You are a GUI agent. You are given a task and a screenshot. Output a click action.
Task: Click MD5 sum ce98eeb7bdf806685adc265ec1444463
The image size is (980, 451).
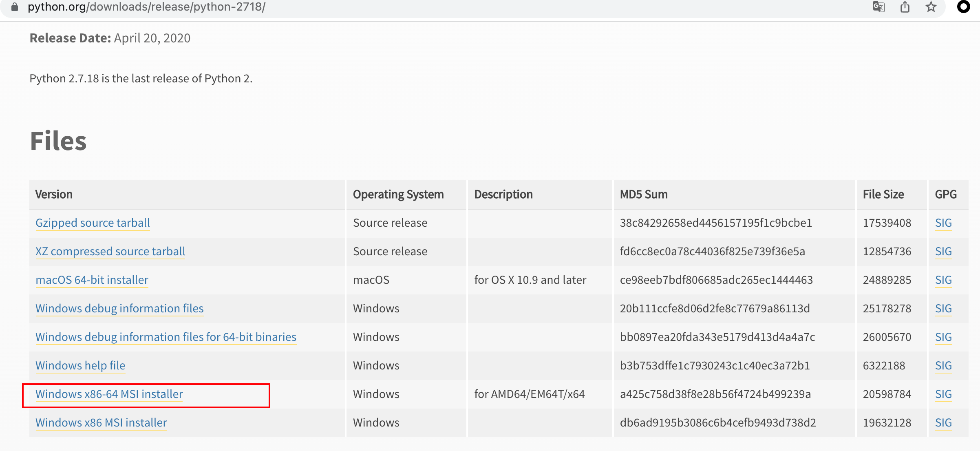click(x=716, y=280)
